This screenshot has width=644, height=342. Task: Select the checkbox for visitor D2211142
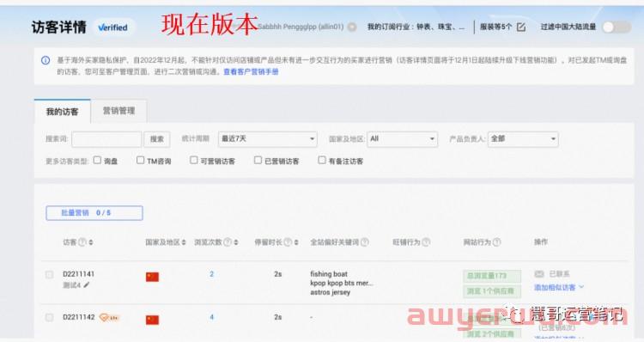click(49, 317)
